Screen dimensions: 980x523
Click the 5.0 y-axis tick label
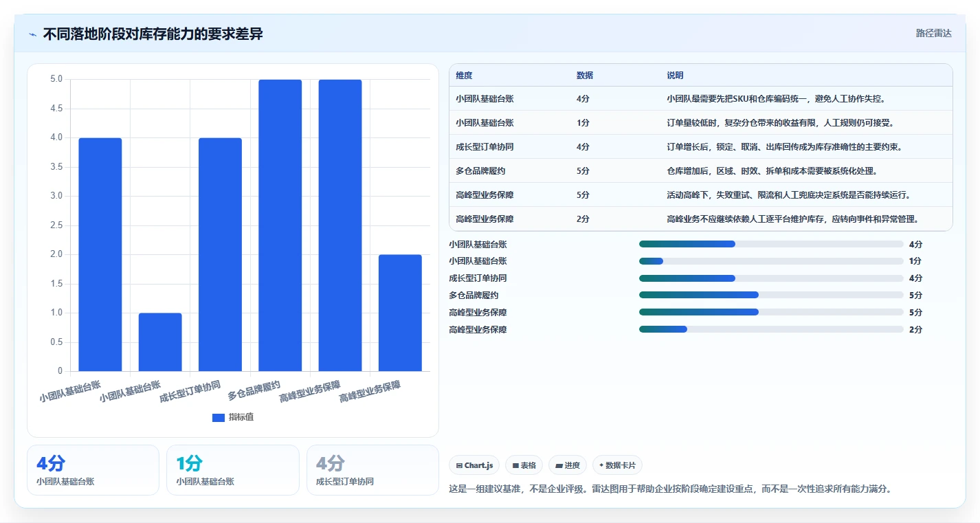click(56, 79)
